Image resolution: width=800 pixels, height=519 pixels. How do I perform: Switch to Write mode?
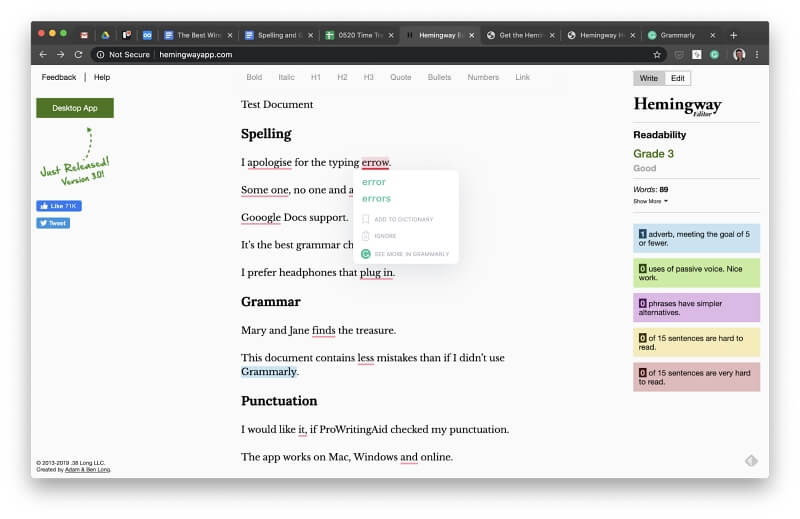(x=648, y=78)
